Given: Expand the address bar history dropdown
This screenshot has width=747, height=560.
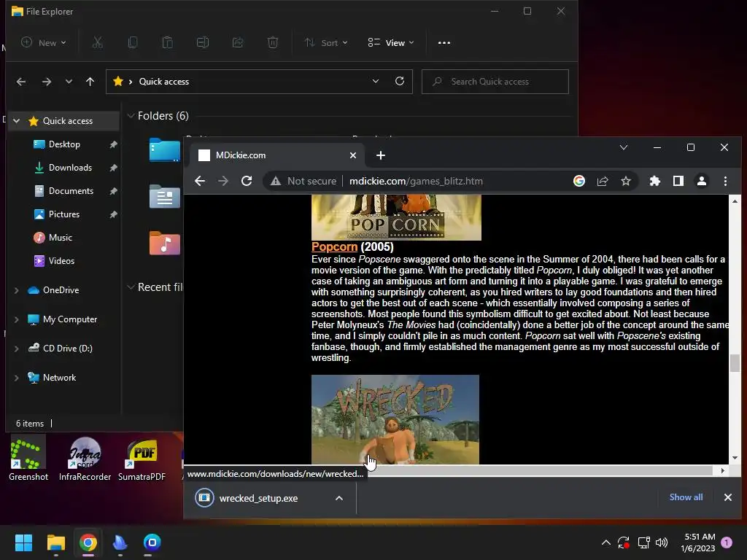Looking at the screenshot, I should (x=376, y=81).
